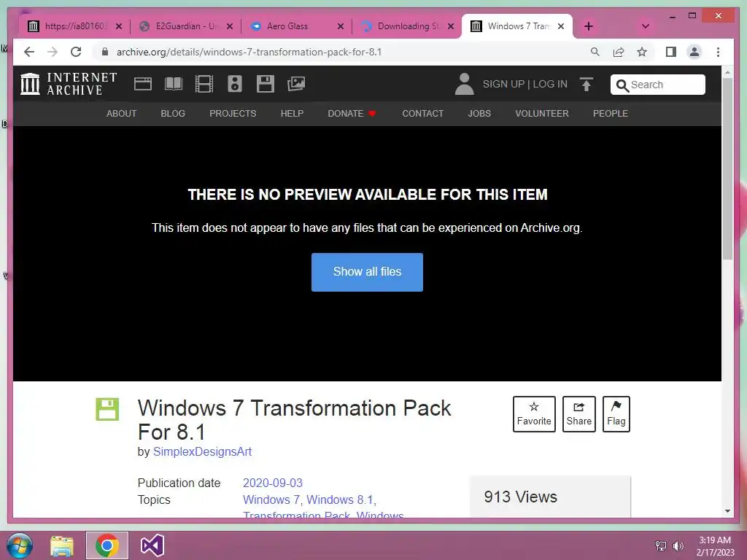Open the 2020-09-03 publication date link
Screen dimensions: 747x560
point(273,483)
